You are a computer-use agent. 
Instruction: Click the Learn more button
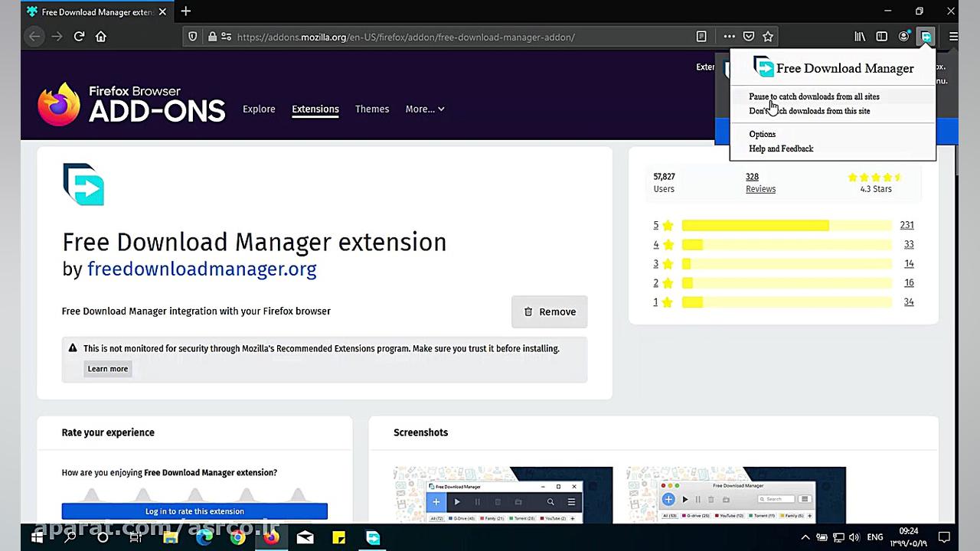click(108, 369)
